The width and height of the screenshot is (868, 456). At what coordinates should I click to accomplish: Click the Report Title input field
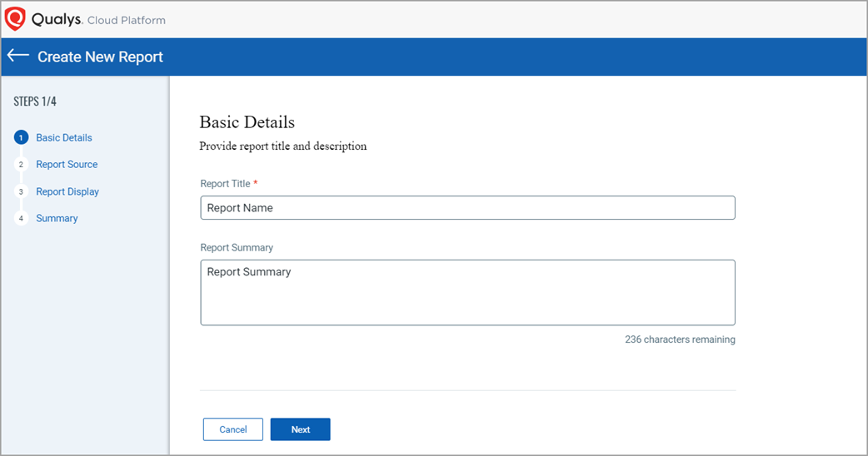click(468, 208)
